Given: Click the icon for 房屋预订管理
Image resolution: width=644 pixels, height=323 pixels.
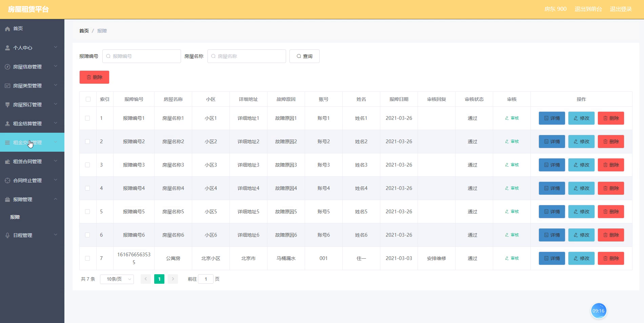Looking at the screenshot, I should point(7,105).
